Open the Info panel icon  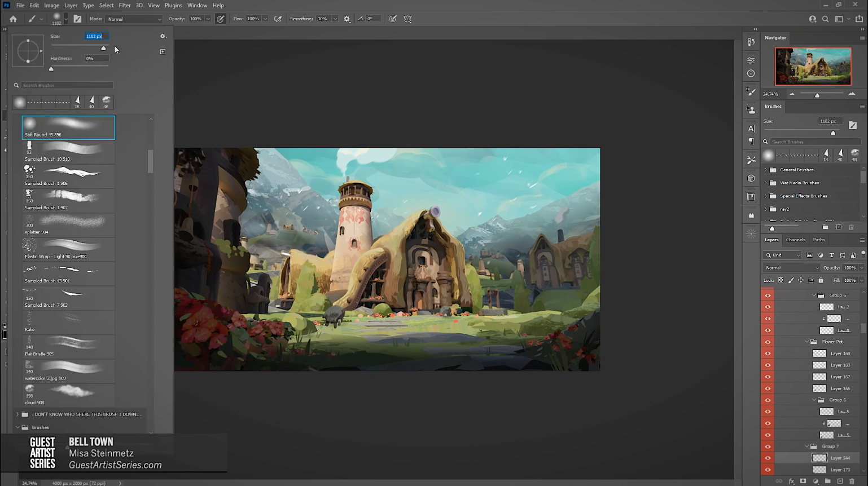coord(751,73)
